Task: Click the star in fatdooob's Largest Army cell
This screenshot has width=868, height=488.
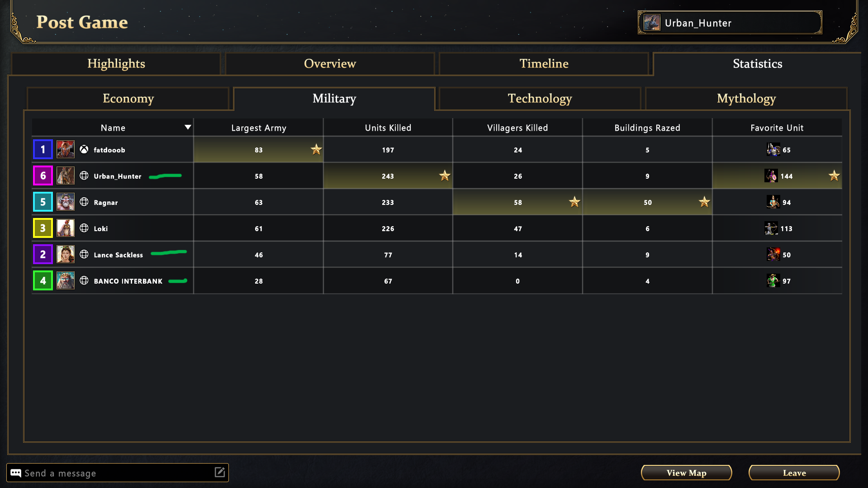Action: [316, 149]
